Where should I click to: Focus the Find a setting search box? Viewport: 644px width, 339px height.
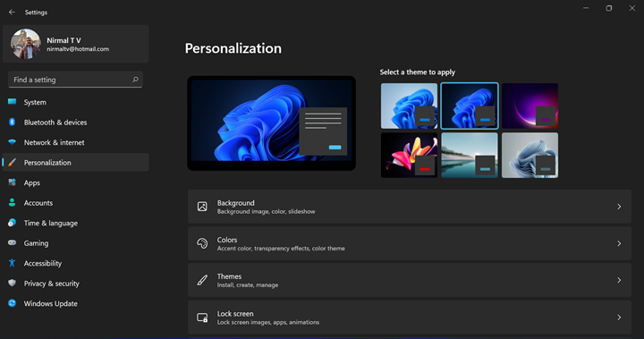[x=75, y=80]
